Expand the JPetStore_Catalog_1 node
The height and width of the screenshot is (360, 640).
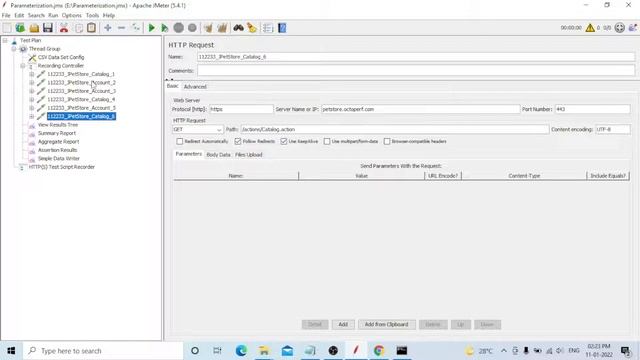click(32, 74)
